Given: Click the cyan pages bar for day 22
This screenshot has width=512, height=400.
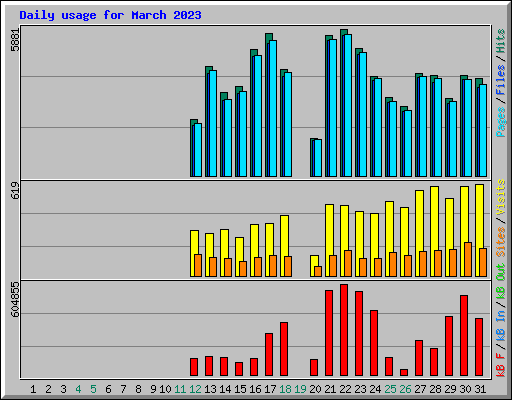Looking at the screenshot, I should [348, 105].
